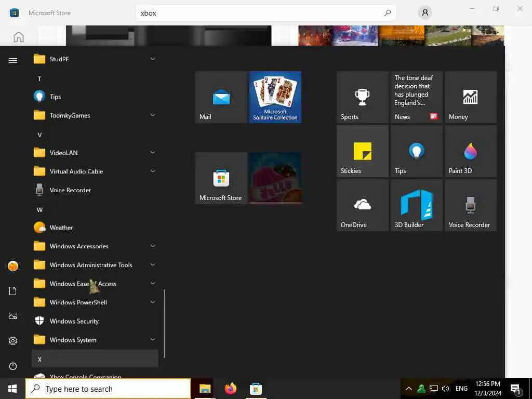Expand the Windows System folder chevron
532x399 pixels.
click(153, 339)
